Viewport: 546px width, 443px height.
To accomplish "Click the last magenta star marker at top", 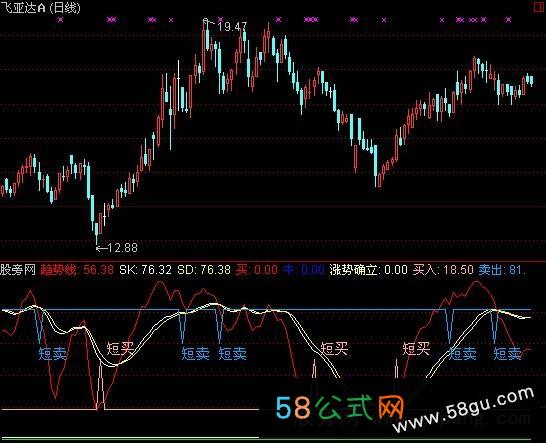I will [508, 20].
